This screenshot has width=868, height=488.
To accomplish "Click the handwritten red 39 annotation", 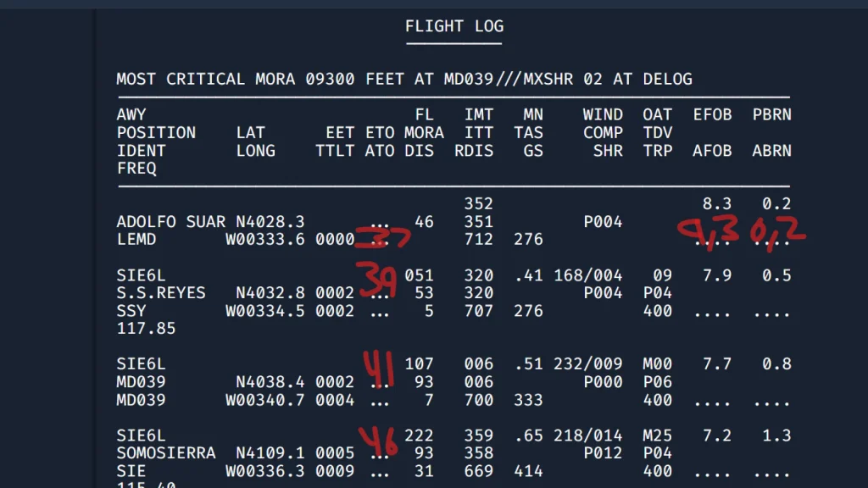I will (x=378, y=280).
